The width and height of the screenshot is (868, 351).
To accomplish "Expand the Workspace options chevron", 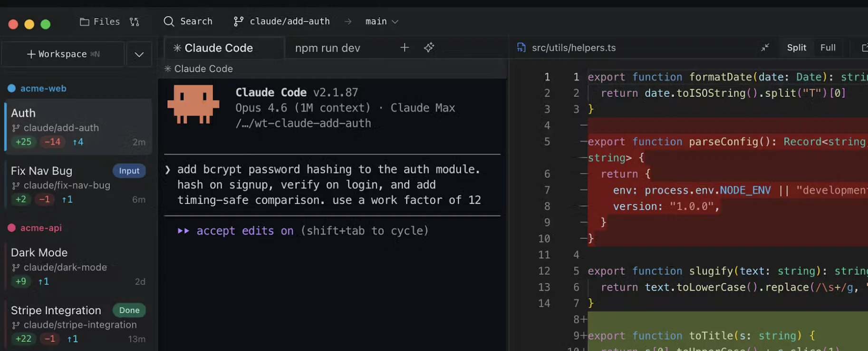I will 139,54.
